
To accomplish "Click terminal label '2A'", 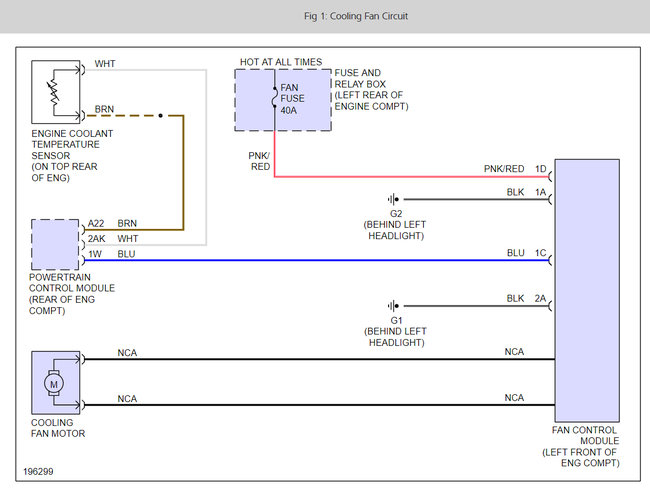I will click(x=540, y=298).
